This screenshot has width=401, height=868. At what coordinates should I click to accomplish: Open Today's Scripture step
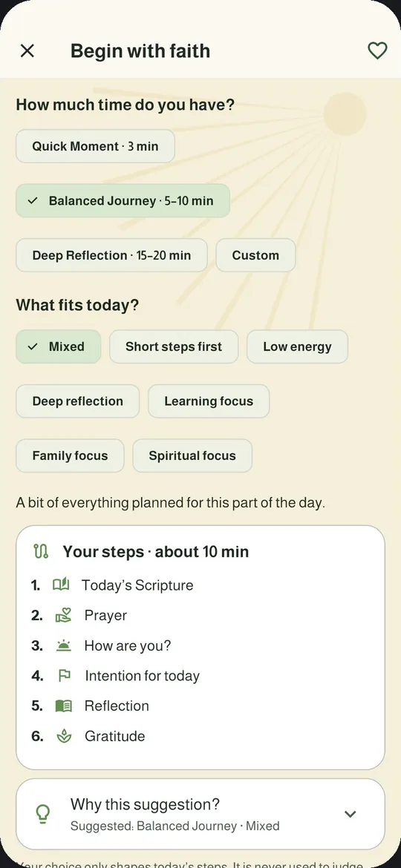137,585
